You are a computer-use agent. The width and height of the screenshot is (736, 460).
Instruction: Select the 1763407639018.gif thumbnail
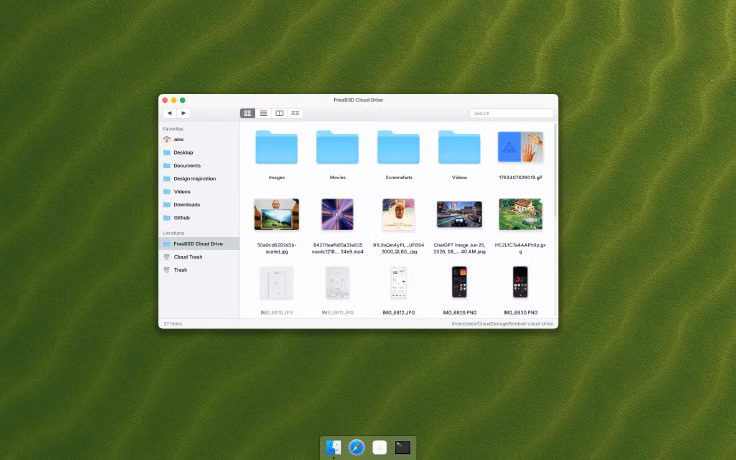tap(520, 147)
